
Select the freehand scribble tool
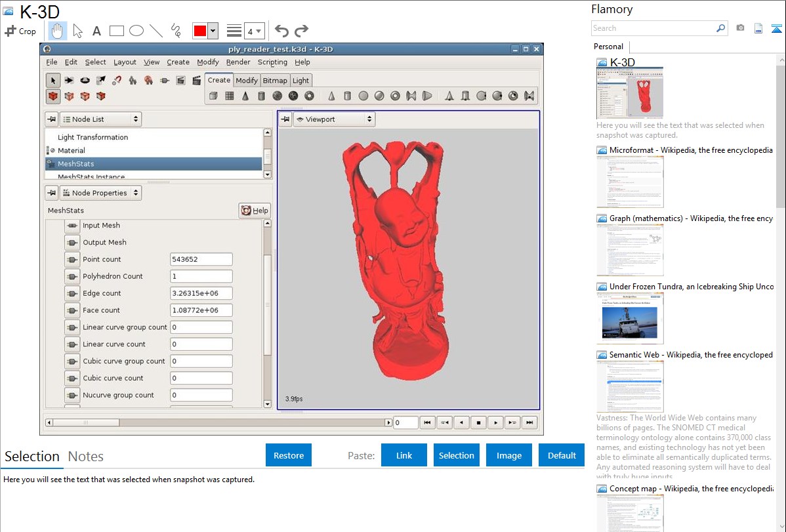(x=176, y=31)
